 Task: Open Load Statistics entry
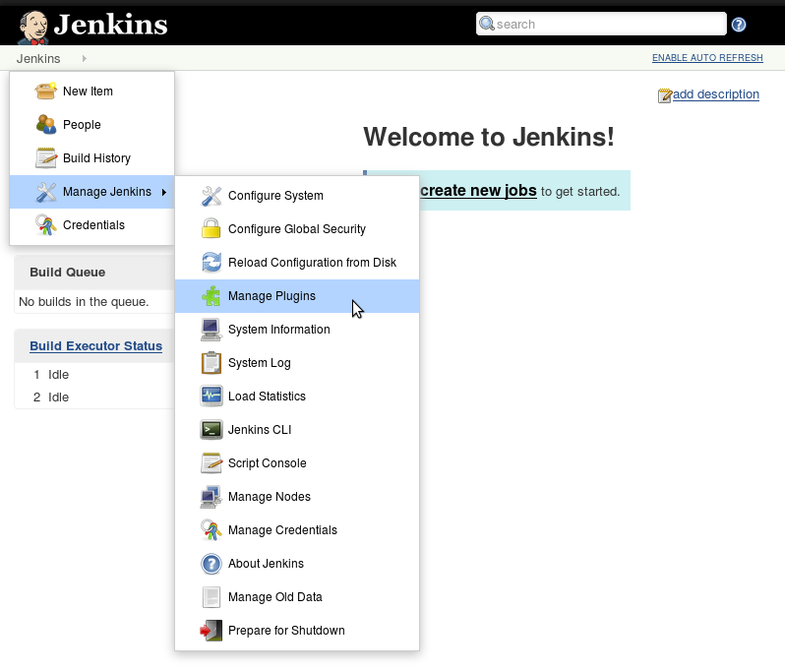297,397
